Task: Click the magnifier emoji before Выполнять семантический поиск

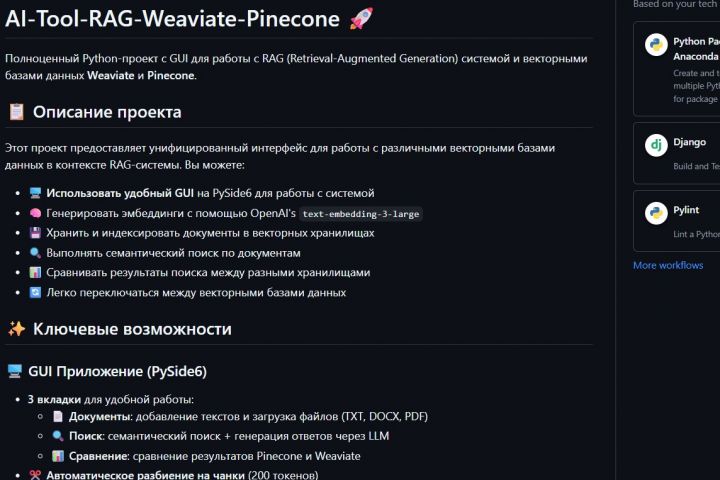Action: [x=35, y=253]
